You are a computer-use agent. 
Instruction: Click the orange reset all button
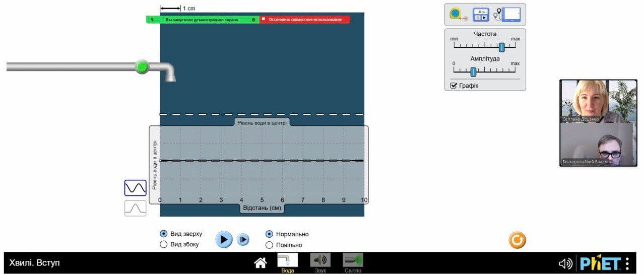tap(517, 240)
